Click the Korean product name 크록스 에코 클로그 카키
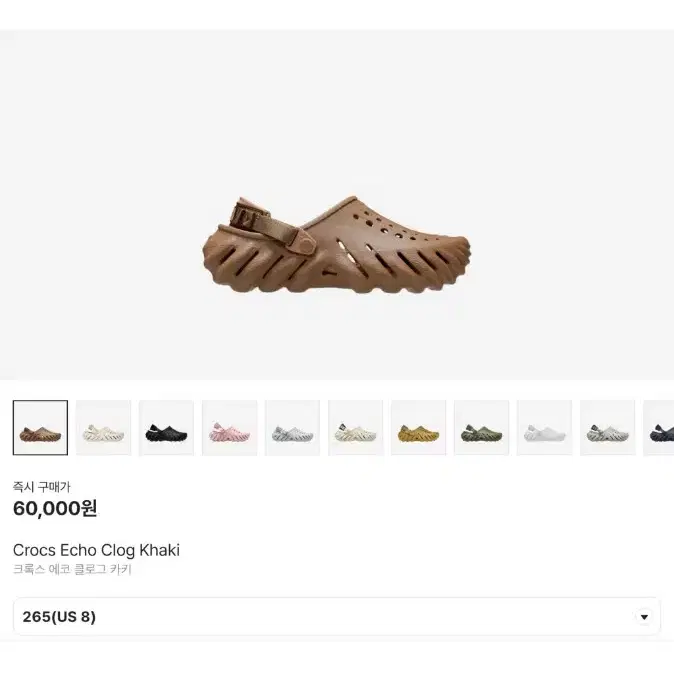The width and height of the screenshot is (674, 674). pyautogui.click(x=72, y=569)
